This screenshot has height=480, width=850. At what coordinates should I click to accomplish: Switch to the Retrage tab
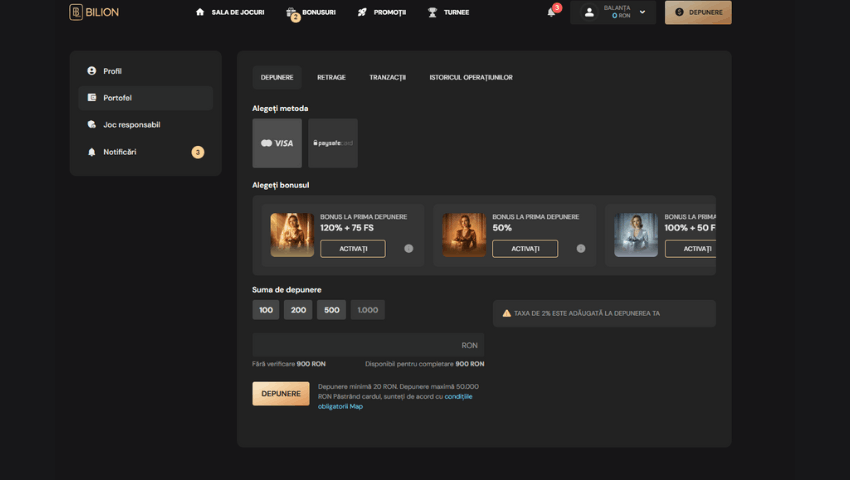(331, 77)
